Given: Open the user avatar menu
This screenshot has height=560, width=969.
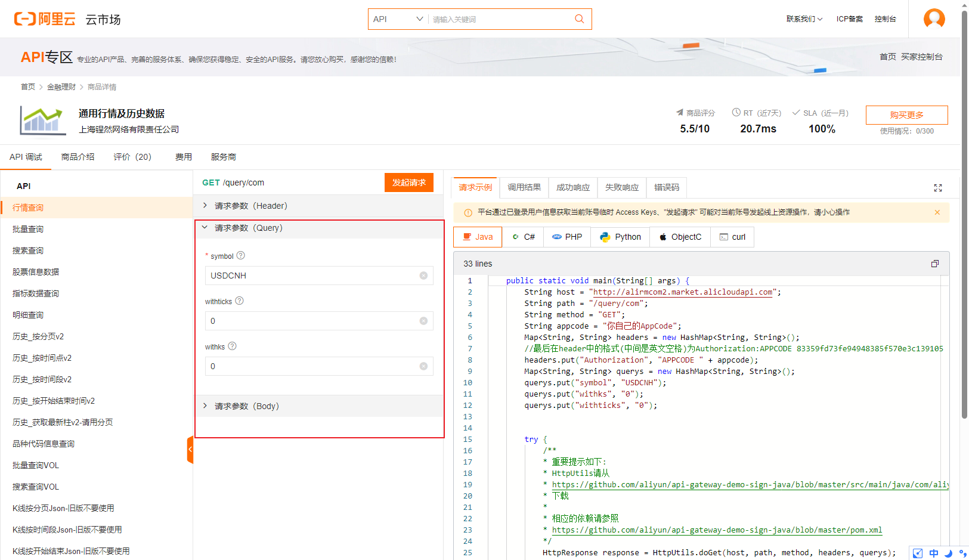Looking at the screenshot, I should point(934,19).
